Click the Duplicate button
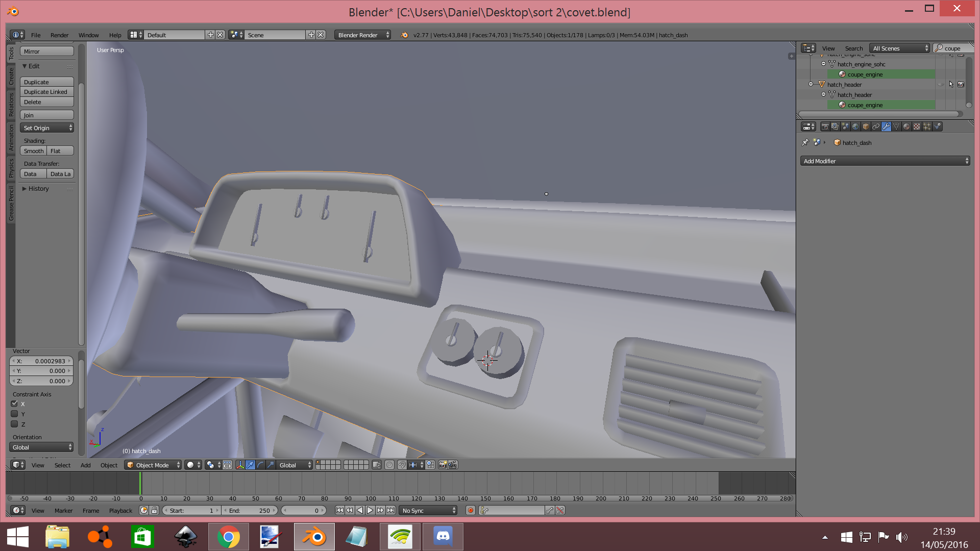This screenshot has height=551, width=980. (x=47, y=82)
